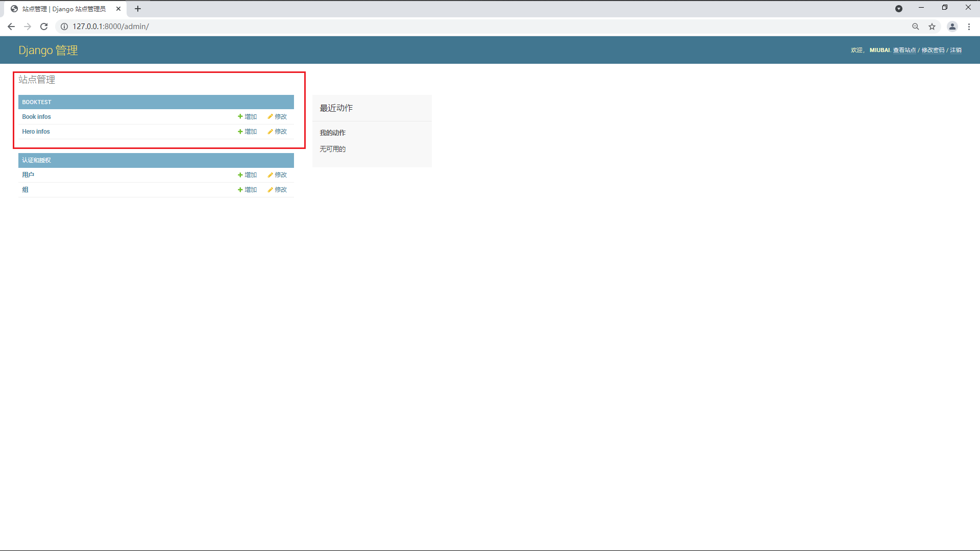Screen dimensions: 980x551
Task: Open the Hero infos model
Action: pyautogui.click(x=36, y=132)
